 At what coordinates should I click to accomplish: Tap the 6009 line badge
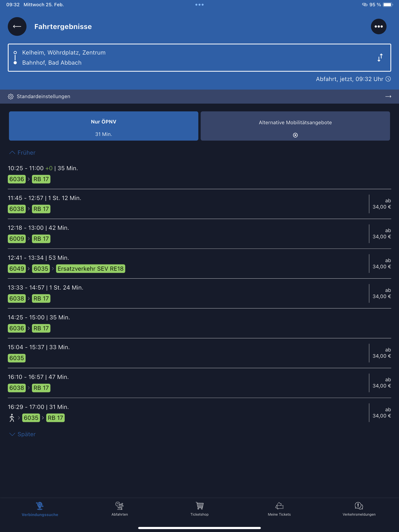tap(17, 239)
